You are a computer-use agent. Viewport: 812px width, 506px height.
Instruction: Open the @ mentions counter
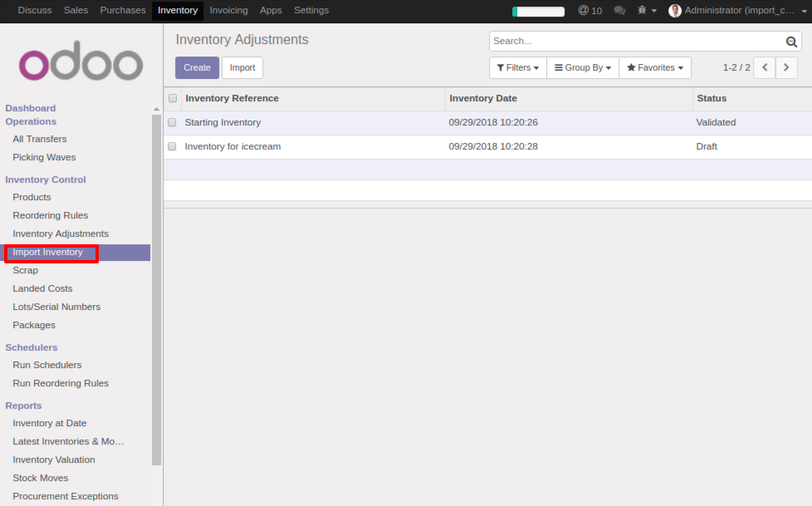(x=589, y=11)
